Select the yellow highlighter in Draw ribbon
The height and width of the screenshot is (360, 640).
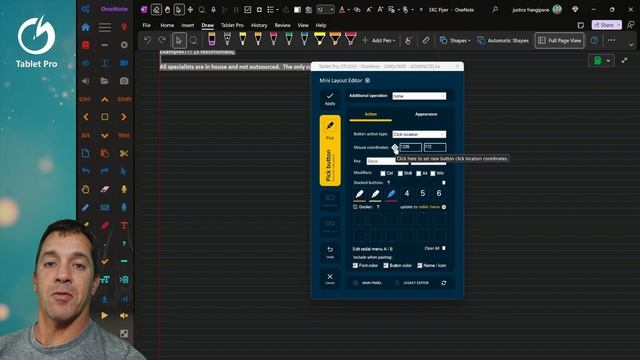pos(320,39)
